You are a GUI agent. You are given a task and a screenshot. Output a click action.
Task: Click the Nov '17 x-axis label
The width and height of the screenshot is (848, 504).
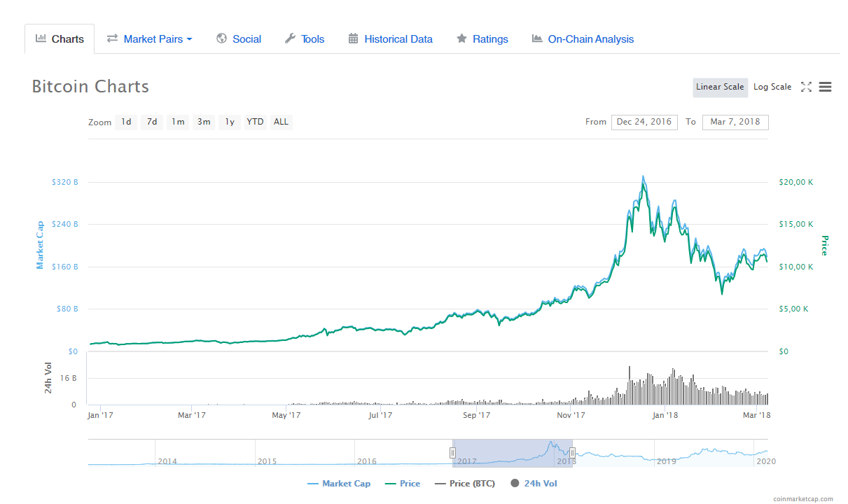coord(571,415)
